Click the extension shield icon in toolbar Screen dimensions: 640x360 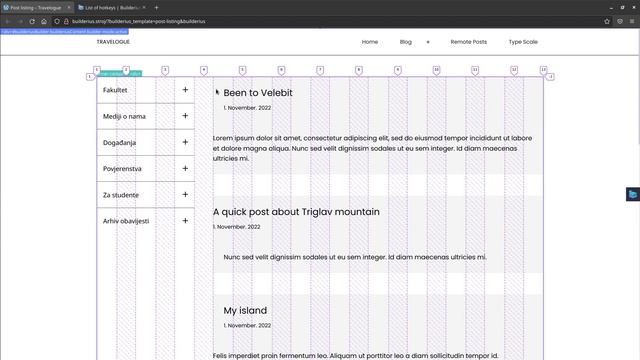click(x=620, y=21)
